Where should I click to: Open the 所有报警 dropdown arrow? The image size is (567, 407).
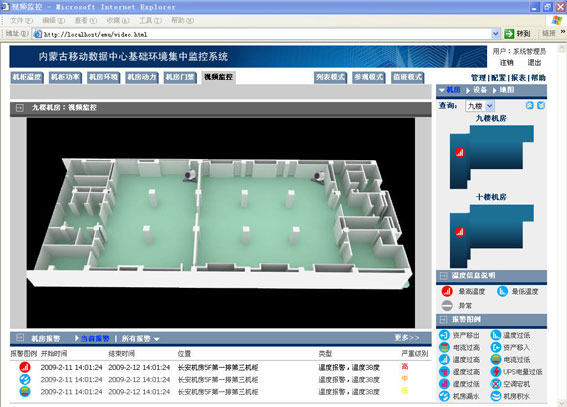point(157,339)
